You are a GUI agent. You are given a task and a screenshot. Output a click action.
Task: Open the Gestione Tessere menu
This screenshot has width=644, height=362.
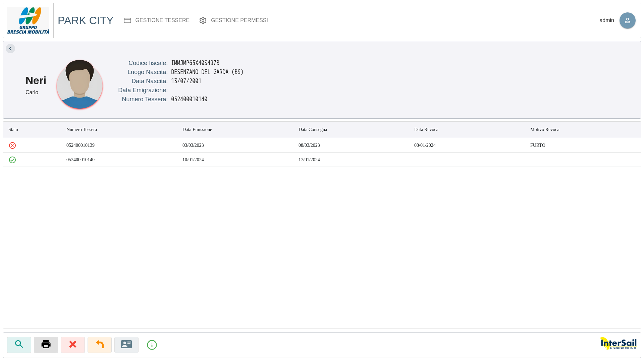pyautogui.click(x=157, y=20)
